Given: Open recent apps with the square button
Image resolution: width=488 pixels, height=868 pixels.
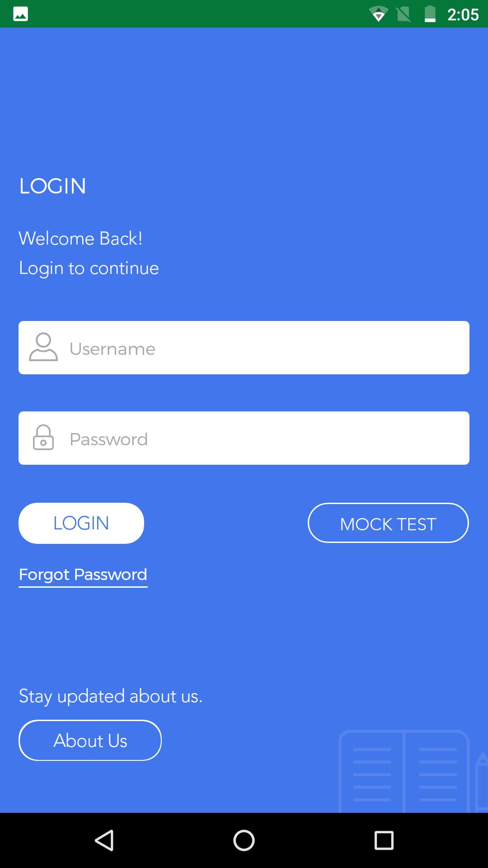Looking at the screenshot, I should pos(384,840).
